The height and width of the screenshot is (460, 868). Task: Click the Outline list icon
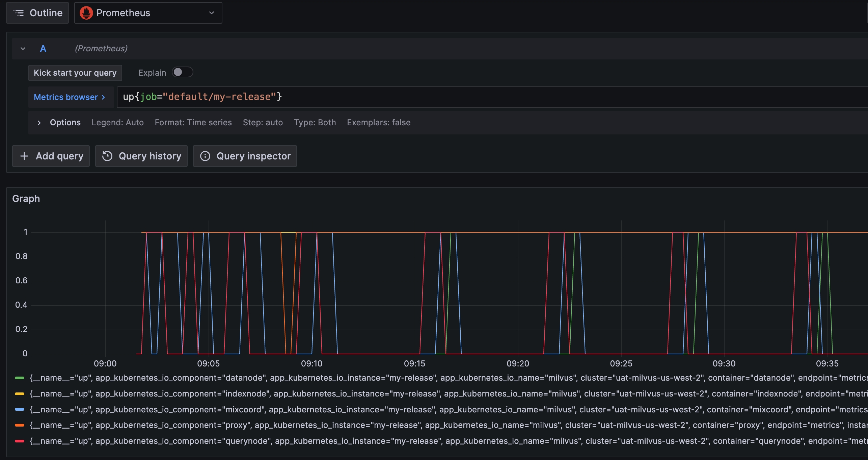19,13
